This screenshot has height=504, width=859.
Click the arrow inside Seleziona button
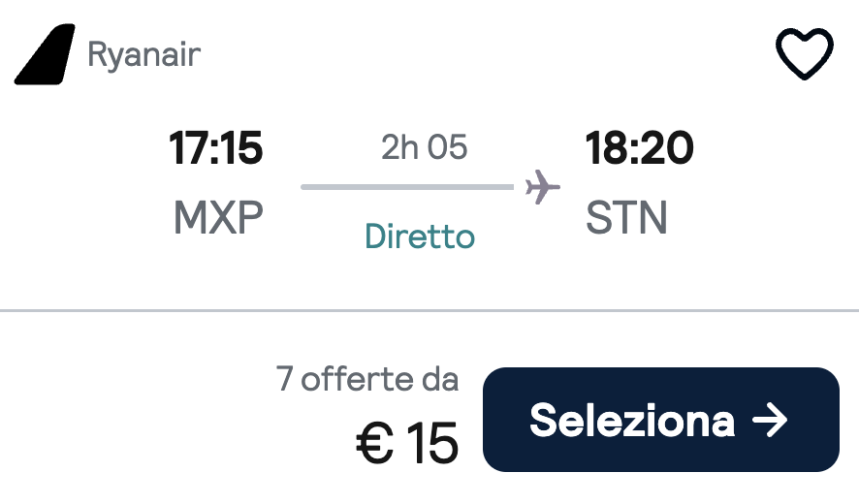(770, 421)
